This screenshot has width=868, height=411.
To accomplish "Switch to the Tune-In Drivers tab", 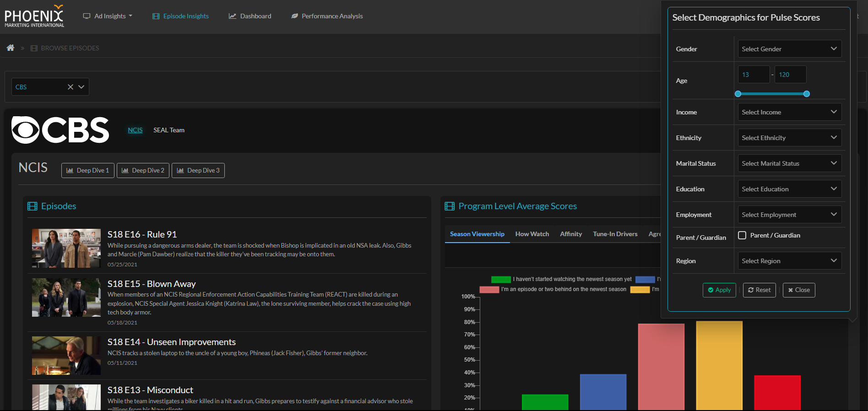I will pyautogui.click(x=615, y=234).
